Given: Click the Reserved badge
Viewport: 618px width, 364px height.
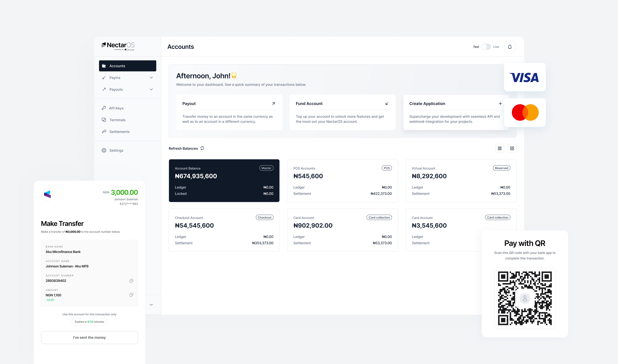Looking at the screenshot, I should coord(501,168).
